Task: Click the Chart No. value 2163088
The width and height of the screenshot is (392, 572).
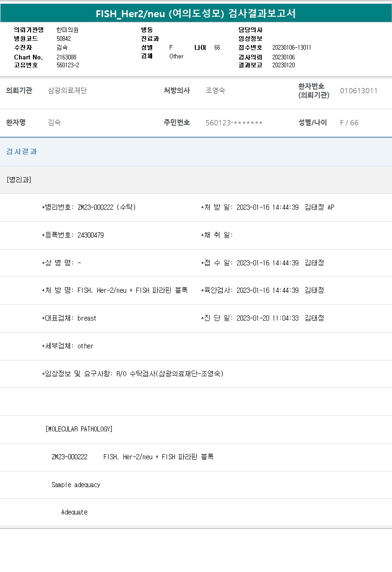Action: pos(66,57)
